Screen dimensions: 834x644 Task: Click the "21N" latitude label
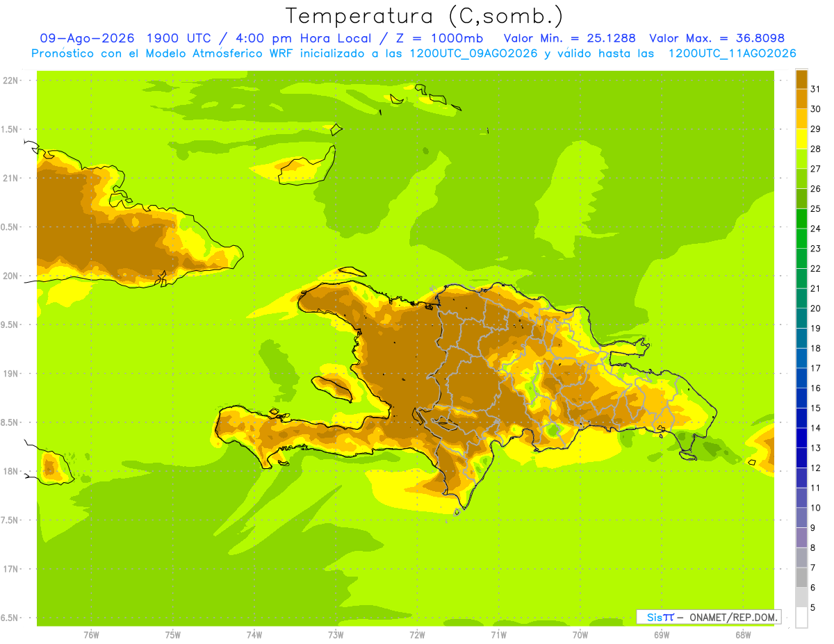(10, 178)
